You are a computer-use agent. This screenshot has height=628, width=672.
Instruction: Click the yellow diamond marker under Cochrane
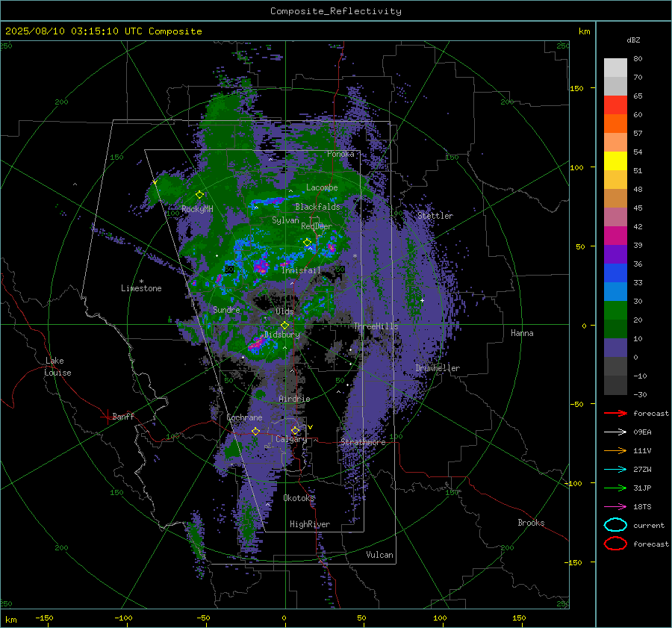click(255, 431)
